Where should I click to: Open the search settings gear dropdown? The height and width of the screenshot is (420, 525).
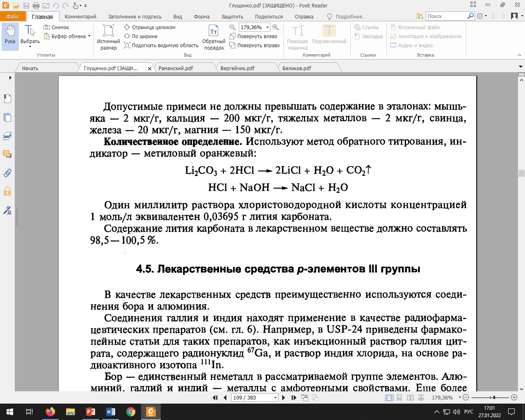tap(482, 16)
